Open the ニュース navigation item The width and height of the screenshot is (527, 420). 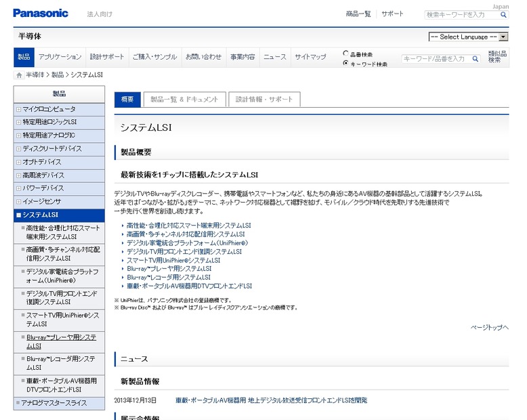[x=274, y=57]
